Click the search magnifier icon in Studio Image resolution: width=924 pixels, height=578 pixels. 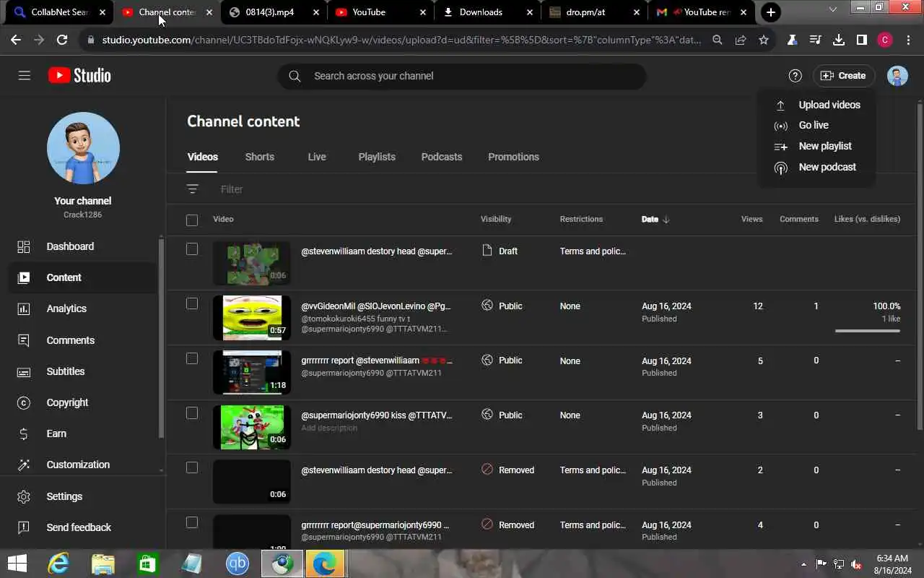coord(295,76)
